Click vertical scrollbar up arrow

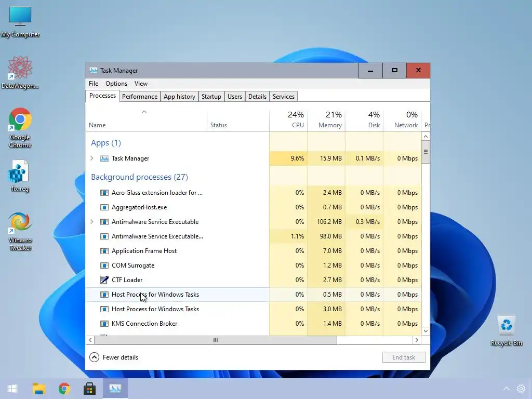[x=425, y=137]
